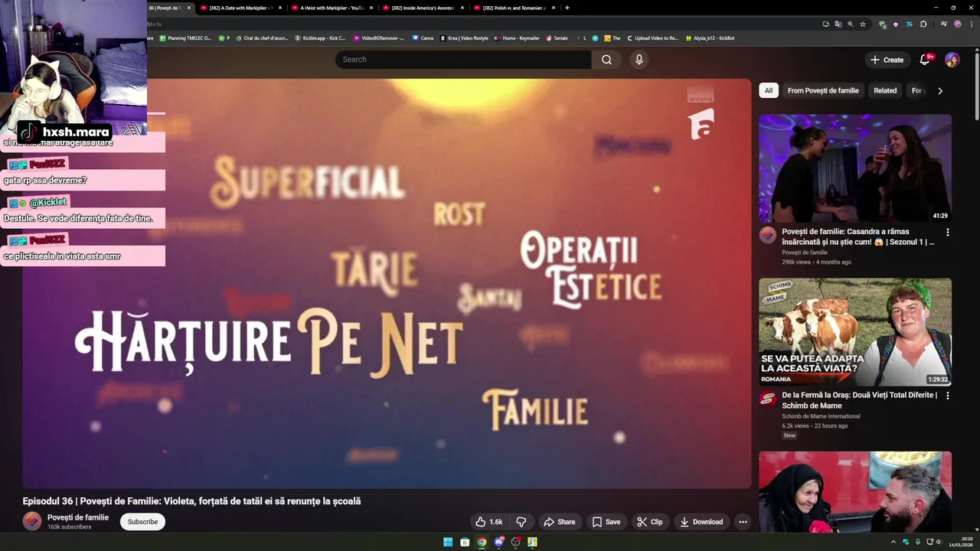
Task: Click the taskbar clock showing 20:20
Action: pos(961,542)
